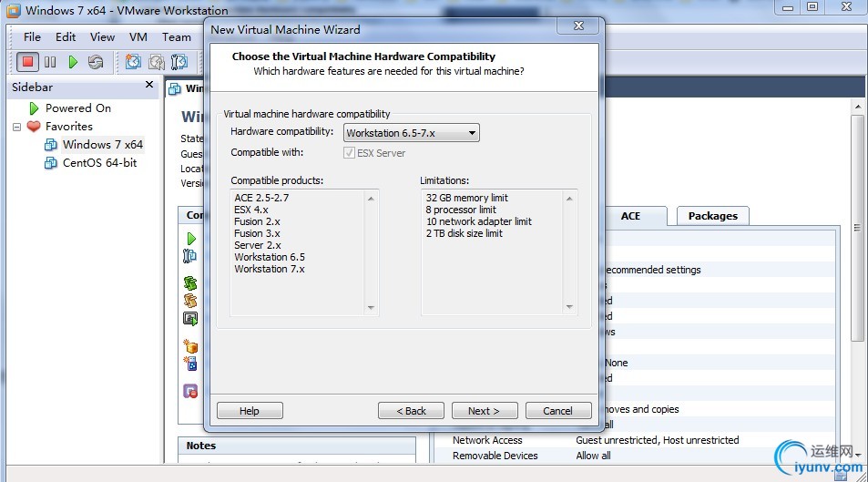Open the Snapshot Manager toolbar icon
The image size is (868, 482).
(x=179, y=61)
